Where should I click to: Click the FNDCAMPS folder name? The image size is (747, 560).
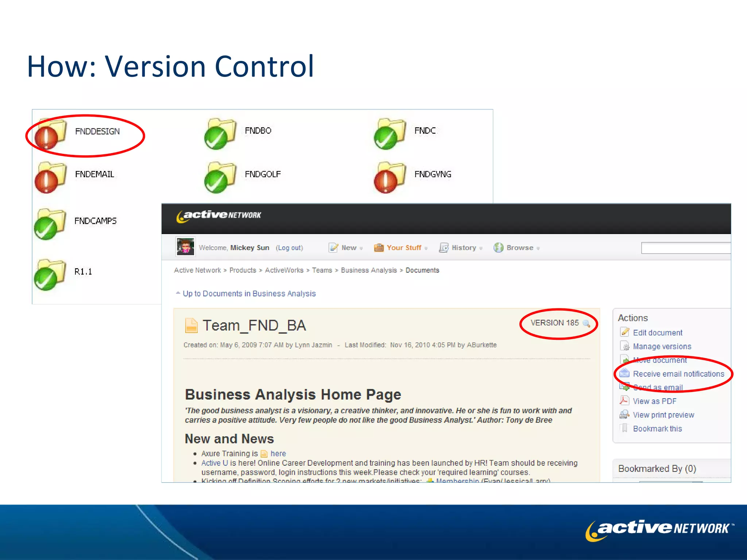(x=96, y=221)
